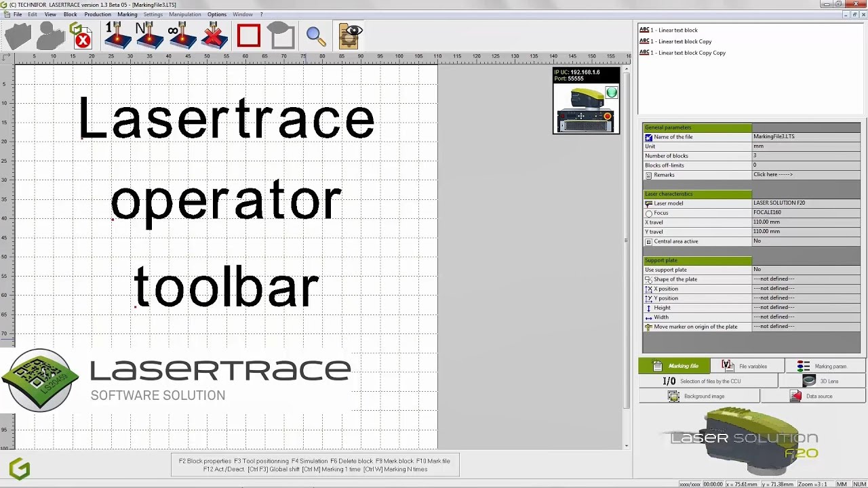Open the Background image tab

[x=699, y=396]
